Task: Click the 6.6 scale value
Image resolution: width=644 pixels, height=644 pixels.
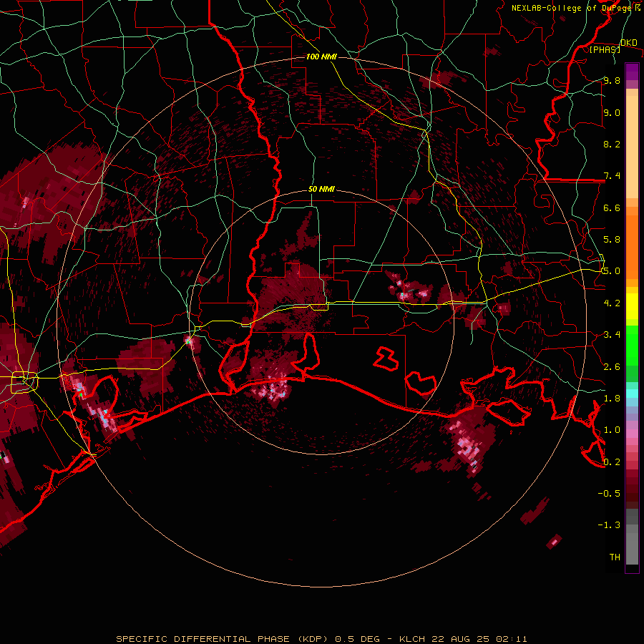Action: [x=612, y=208]
